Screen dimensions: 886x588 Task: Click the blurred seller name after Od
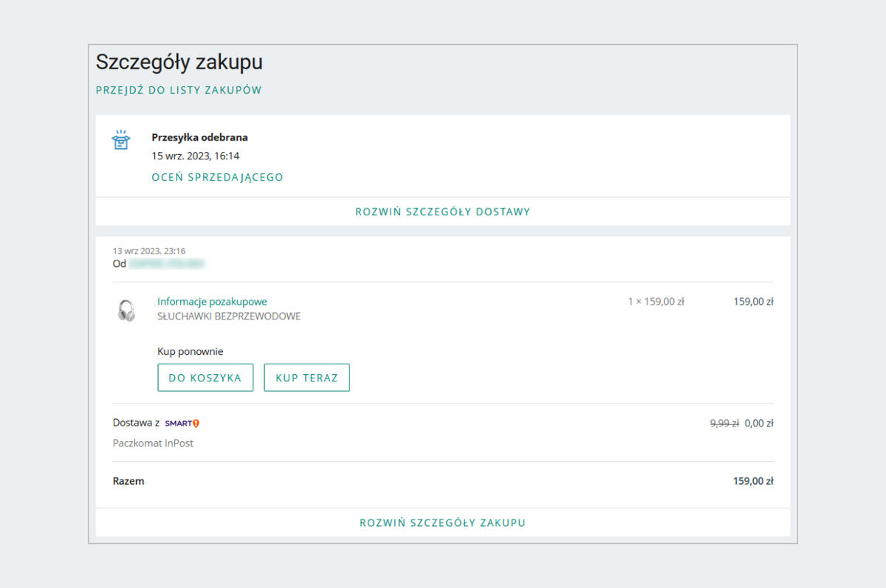click(x=166, y=263)
